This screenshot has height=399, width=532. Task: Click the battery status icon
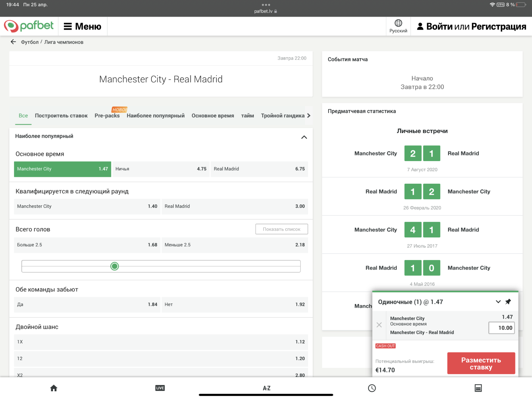click(x=521, y=5)
